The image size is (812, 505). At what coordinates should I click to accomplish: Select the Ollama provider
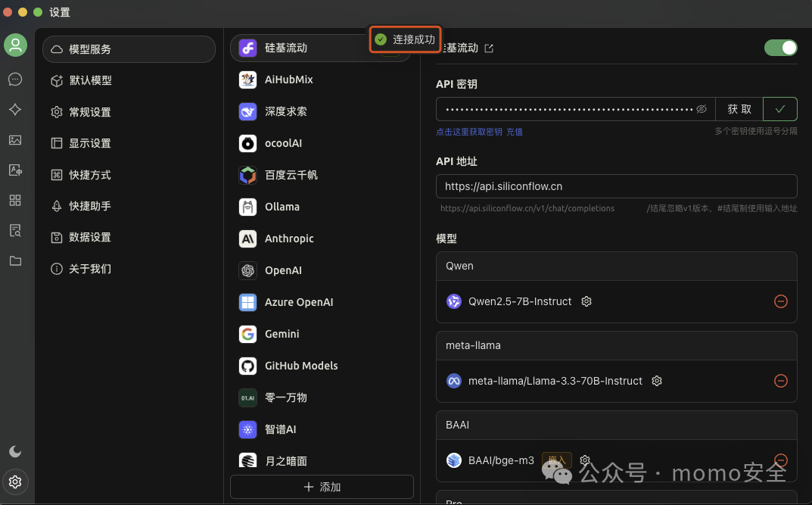(x=322, y=207)
